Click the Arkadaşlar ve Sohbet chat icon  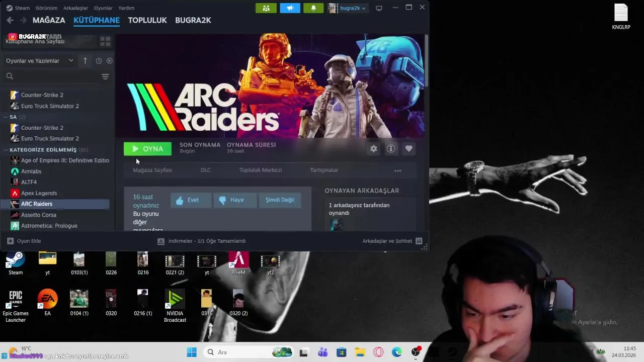419,241
